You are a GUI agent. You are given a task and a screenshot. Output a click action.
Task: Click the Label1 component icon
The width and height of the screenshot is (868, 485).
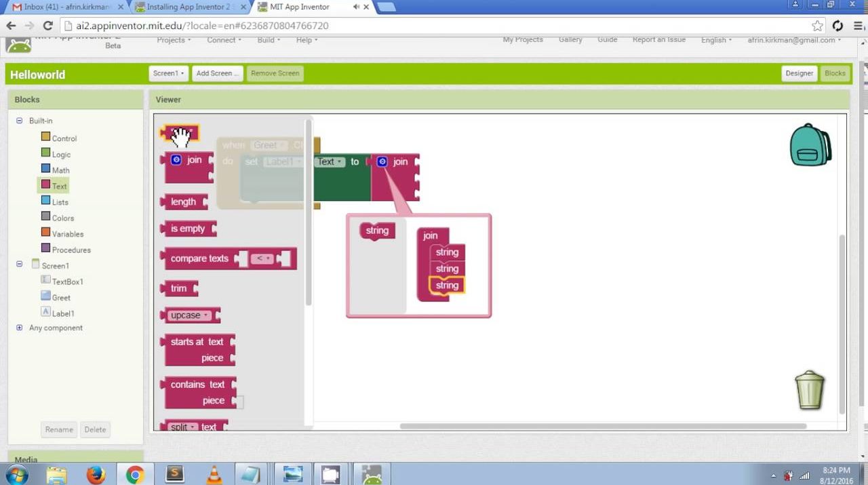(x=45, y=312)
